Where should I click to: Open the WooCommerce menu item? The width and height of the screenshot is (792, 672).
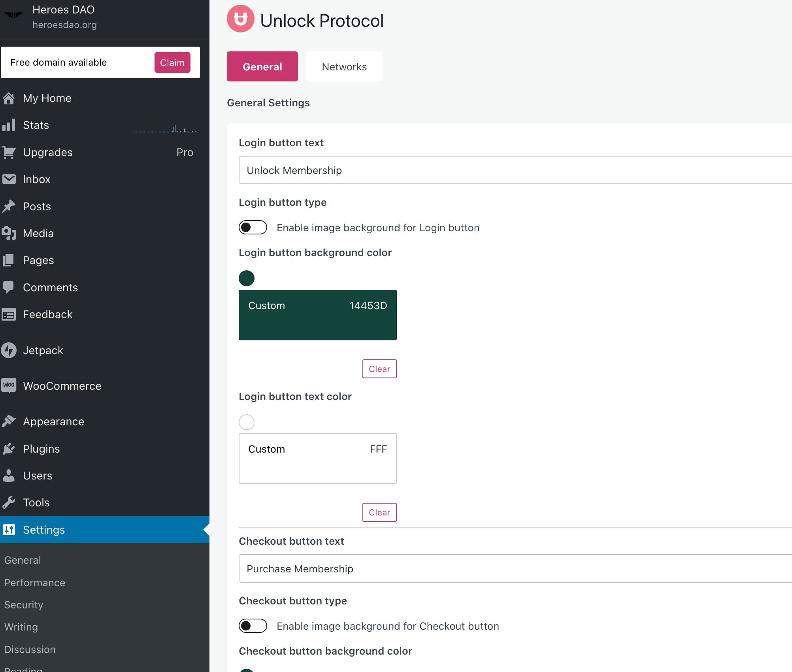point(105,386)
